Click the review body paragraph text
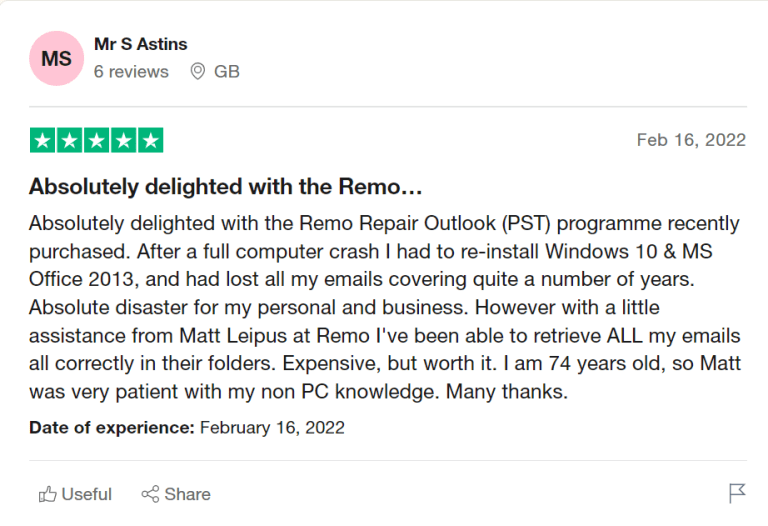Screen dimensions: 768x526 point(384,307)
